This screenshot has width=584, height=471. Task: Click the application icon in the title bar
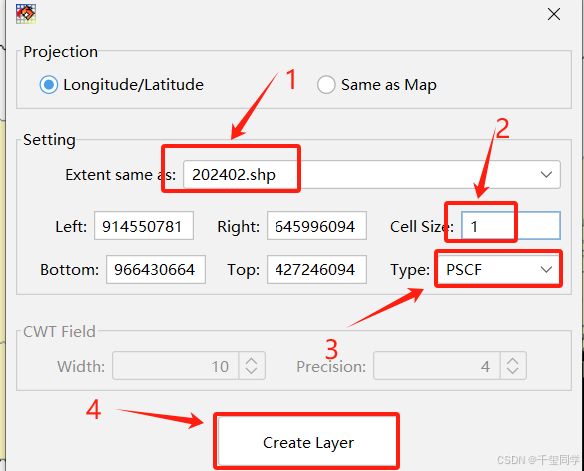pyautogui.click(x=26, y=14)
